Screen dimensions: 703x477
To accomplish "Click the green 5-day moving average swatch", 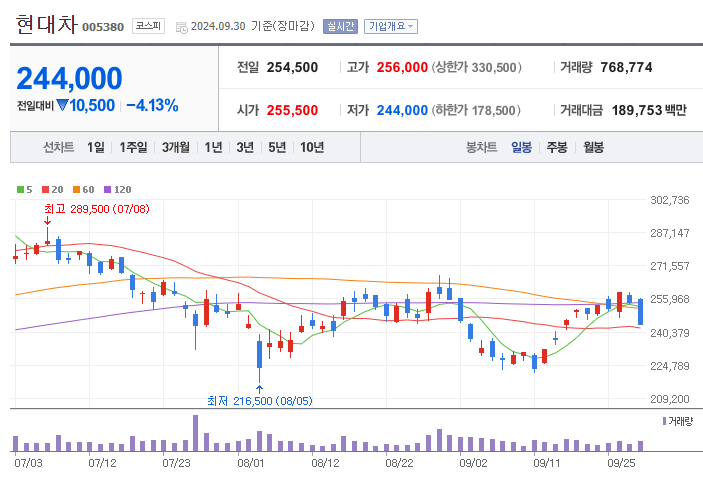I will coord(20,190).
